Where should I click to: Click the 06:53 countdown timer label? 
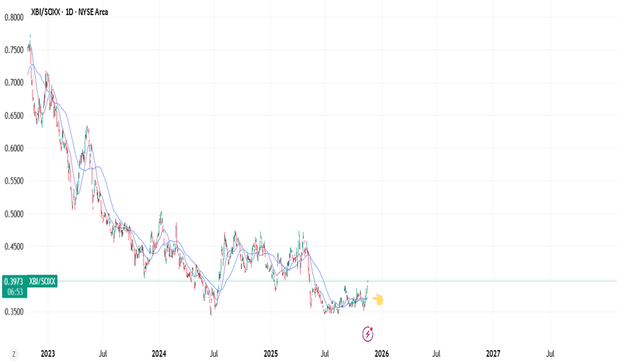15,292
